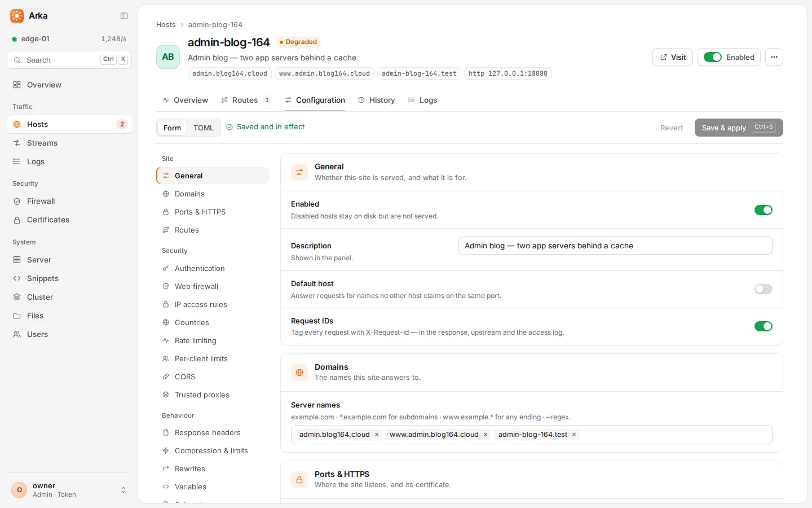Open the Logs tab of the host
812x508 pixels.
pyautogui.click(x=422, y=100)
